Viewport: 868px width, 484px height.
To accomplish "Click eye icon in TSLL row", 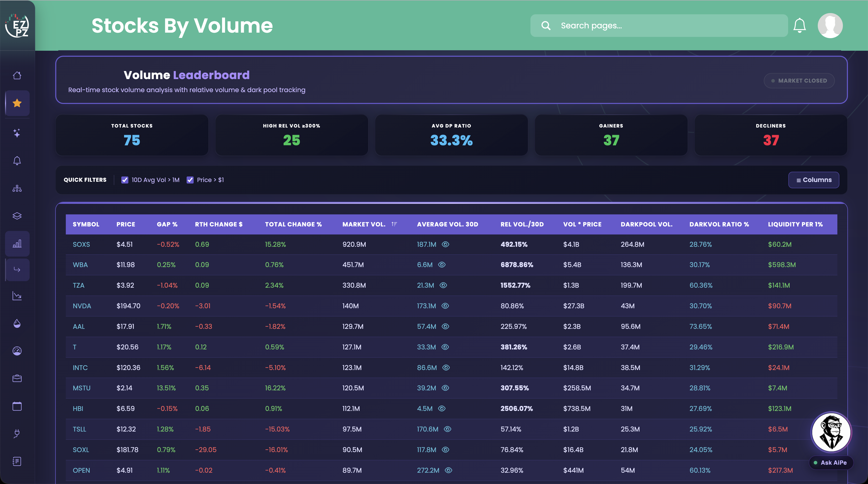I will 448,429.
